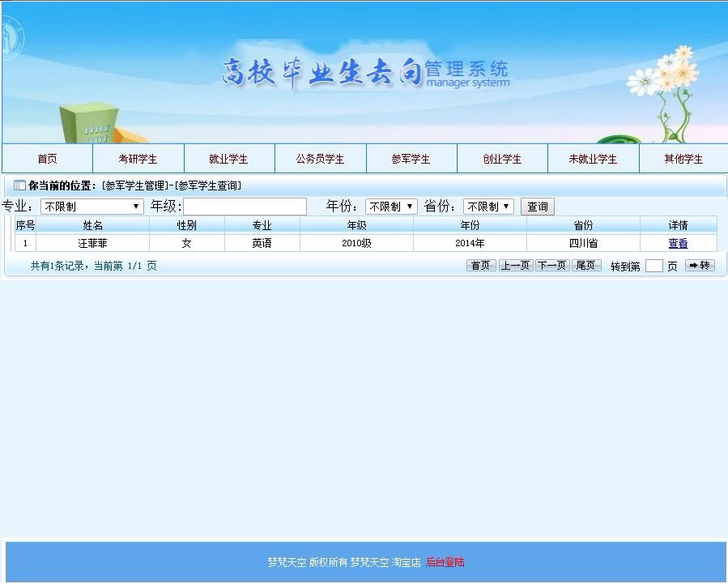Open the 未就业学生 list
The width and height of the screenshot is (728, 584).
point(594,159)
